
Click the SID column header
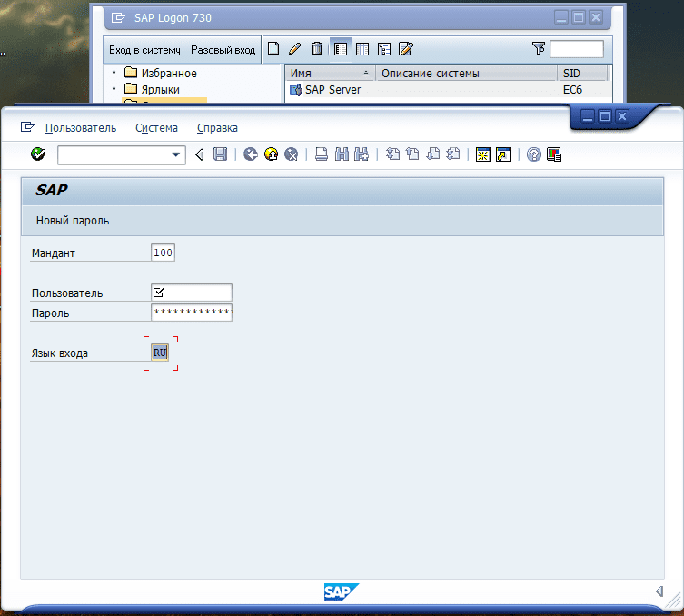tap(582, 74)
